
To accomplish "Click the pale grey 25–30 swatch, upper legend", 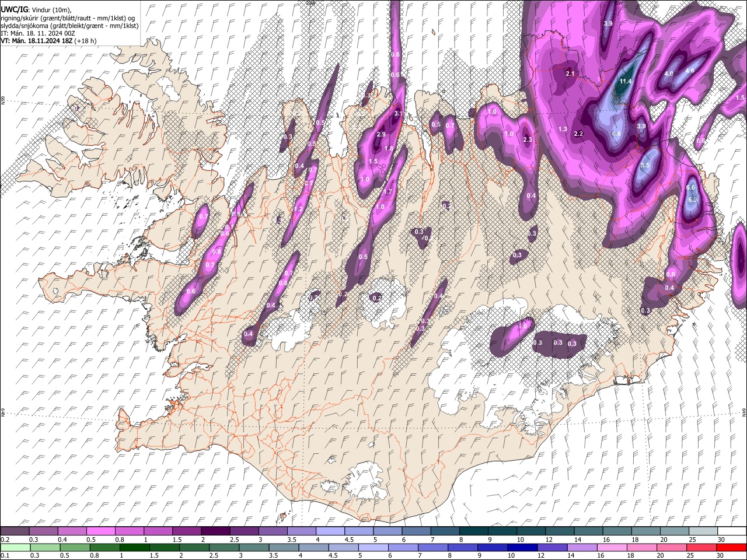I will tap(702, 531).
